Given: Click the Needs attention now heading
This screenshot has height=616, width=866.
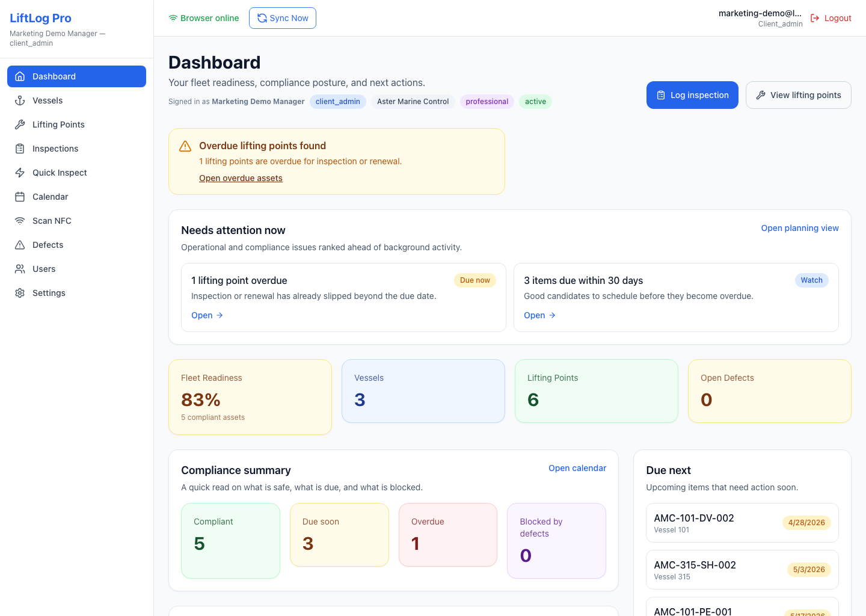Looking at the screenshot, I should pyautogui.click(x=233, y=230).
